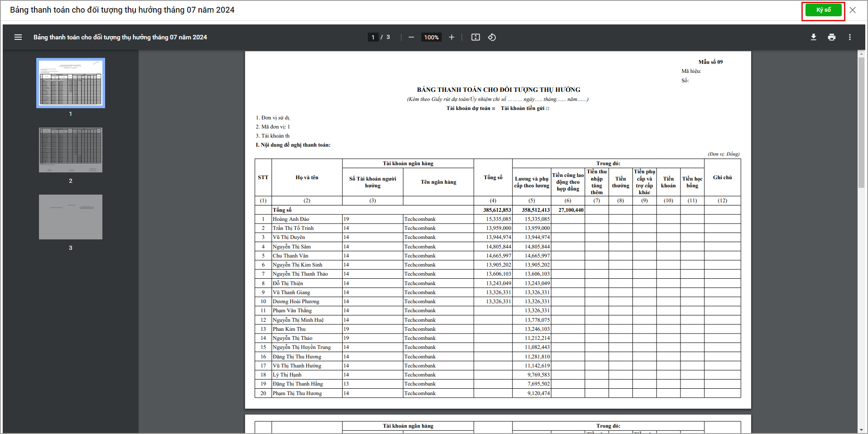Click the Tiền học bổng column header
This screenshot has width=868, height=434.
click(x=692, y=182)
